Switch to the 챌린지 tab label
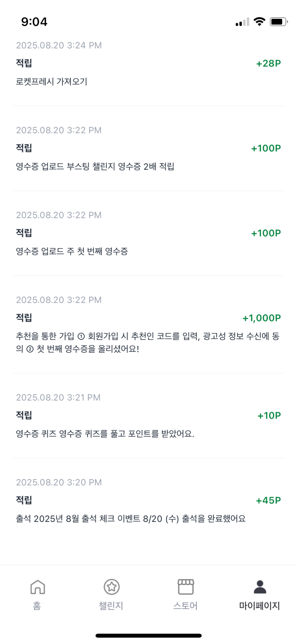Image resolution: width=297 pixels, height=644 pixels. point(111,606)
